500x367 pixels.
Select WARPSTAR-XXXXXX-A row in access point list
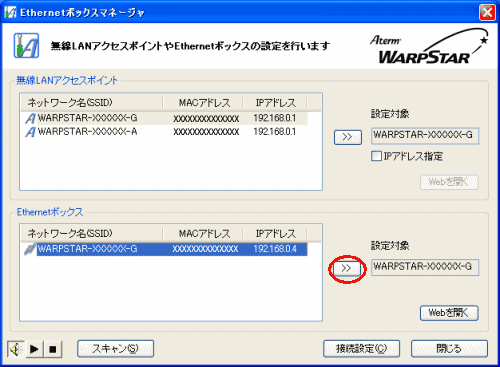point(166,132)
